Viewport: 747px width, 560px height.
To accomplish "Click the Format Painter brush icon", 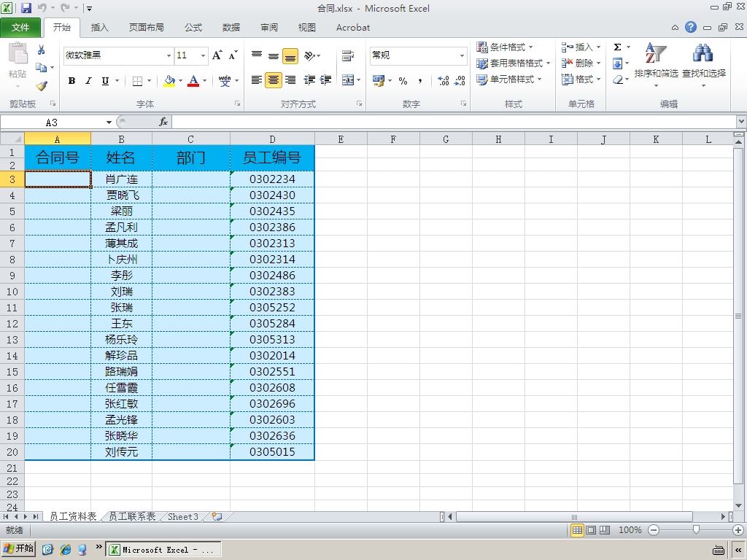I will point(42,86).
